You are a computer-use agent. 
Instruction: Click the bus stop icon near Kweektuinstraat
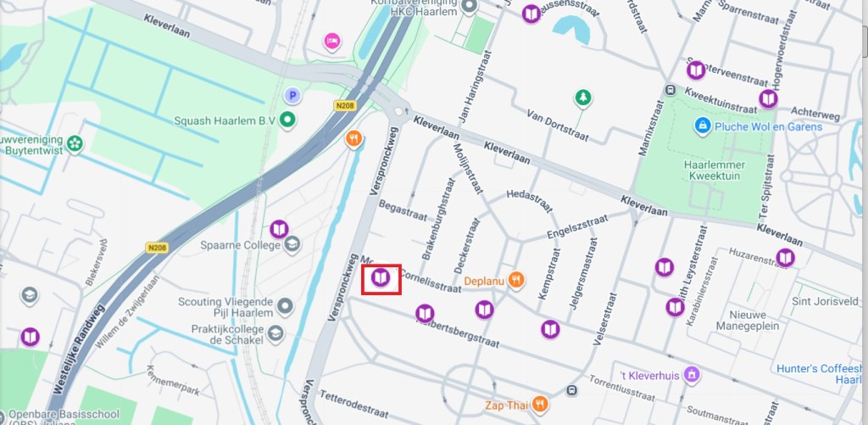tap(671, 89)
